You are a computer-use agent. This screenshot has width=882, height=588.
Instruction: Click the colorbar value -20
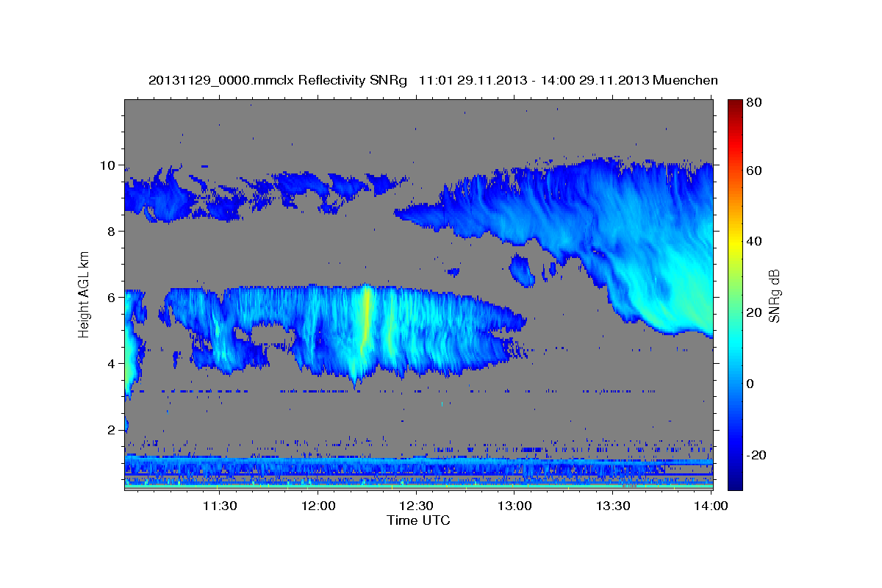pos(756,455)
